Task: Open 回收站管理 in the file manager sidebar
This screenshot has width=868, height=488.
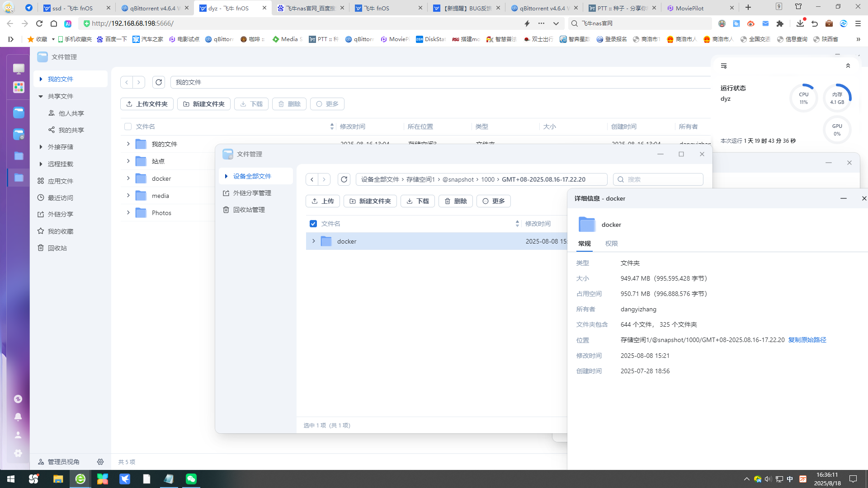Action: tap(249, 210)
